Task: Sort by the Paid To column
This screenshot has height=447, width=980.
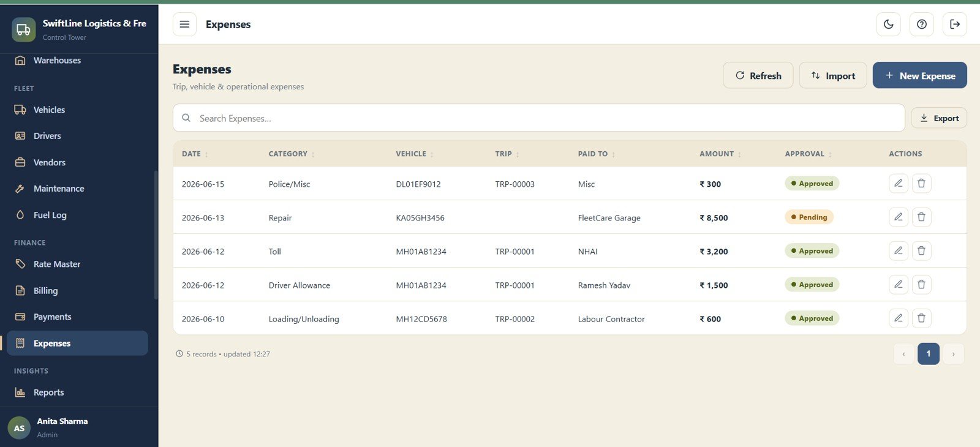Action: 597,154
